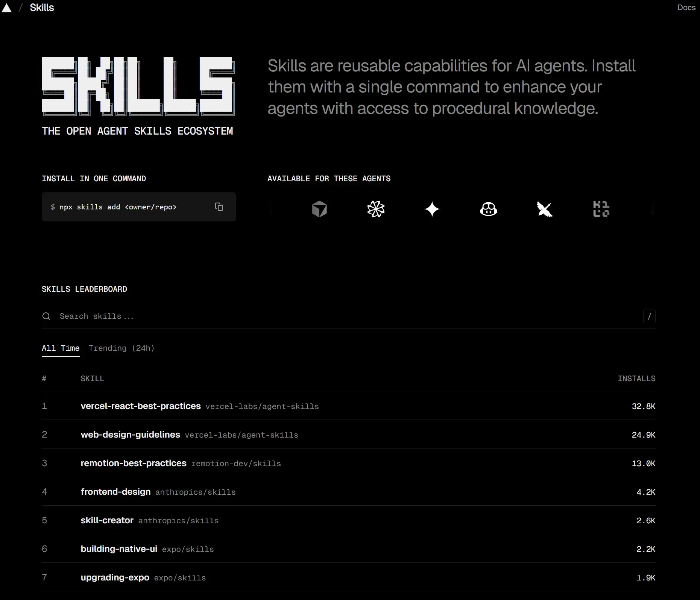Image resolution: width=700 pixels, height=600 pixels.
Task: Open the frontend-design skill row
Action: [115, 492]
